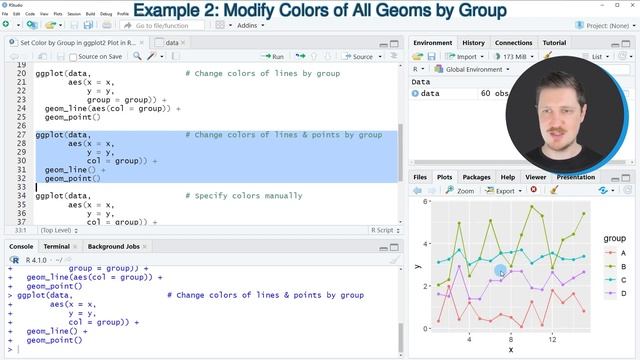Click the Source button in editor

(358, 56)
